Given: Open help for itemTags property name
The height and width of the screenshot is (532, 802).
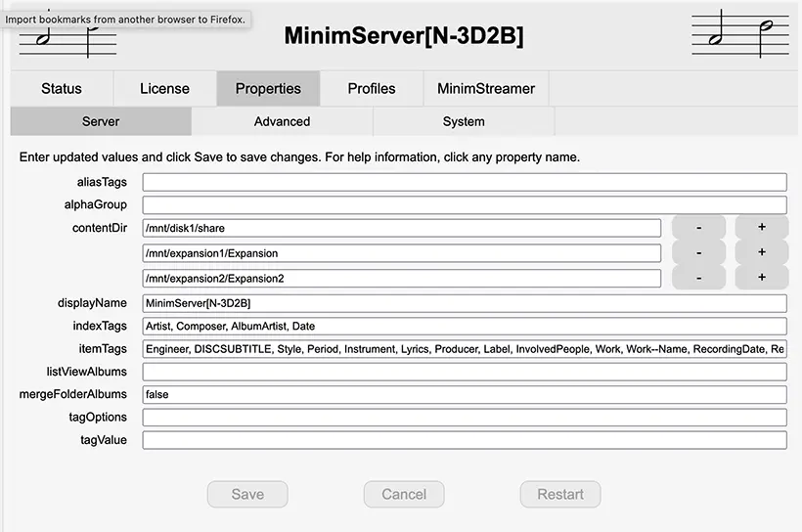Looking at the screenshot, I should click(103, 349).
